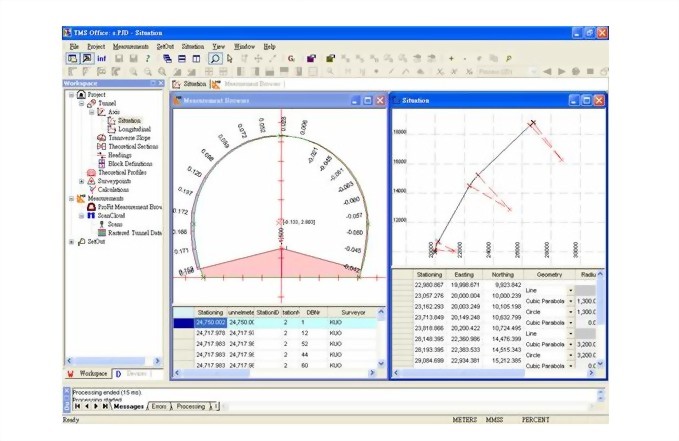Click the green padlock toolbar icon
679x441 pixels.
tap(330, 58)
